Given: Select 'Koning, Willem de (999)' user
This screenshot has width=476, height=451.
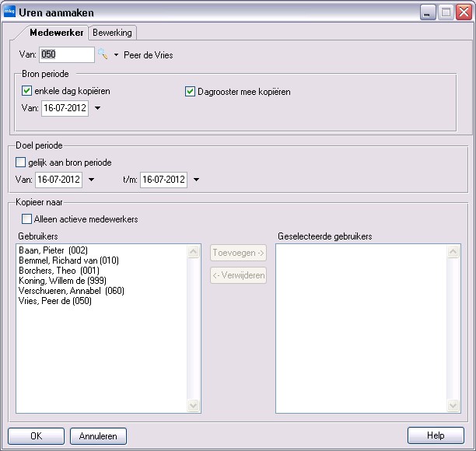Looking at the screenshot, I should tap(62, 281).
